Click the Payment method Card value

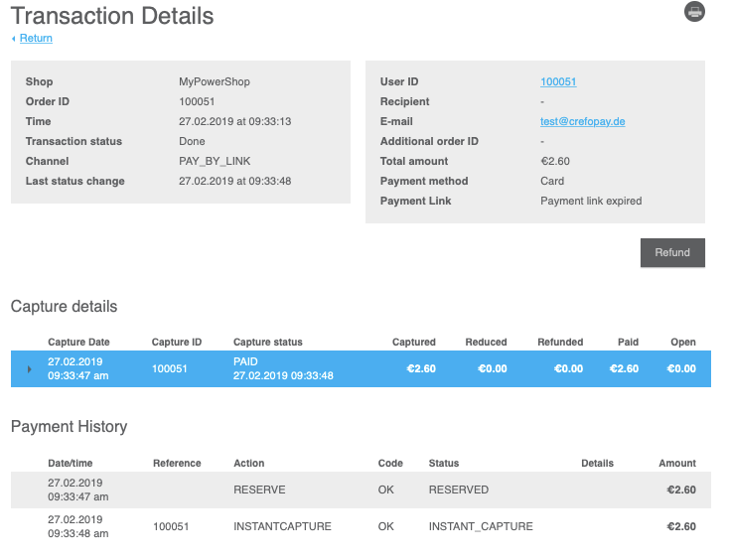(x=552, y=181)
